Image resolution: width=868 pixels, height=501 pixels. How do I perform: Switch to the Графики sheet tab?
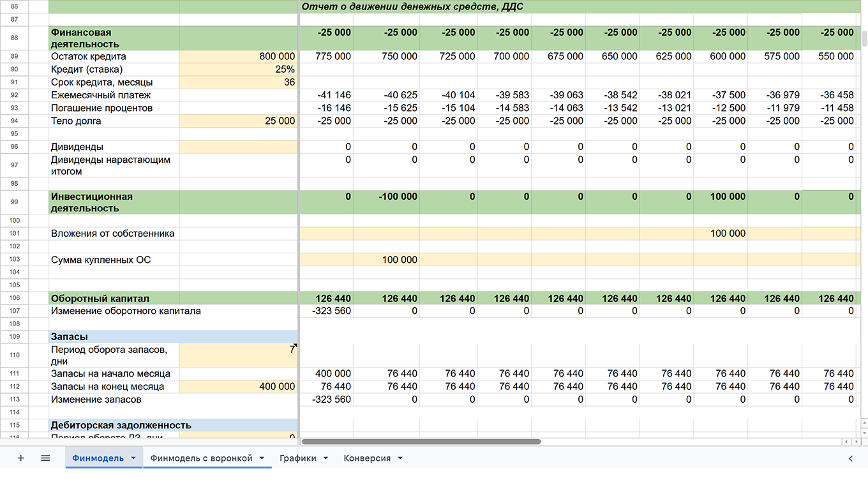click(298, 458)
